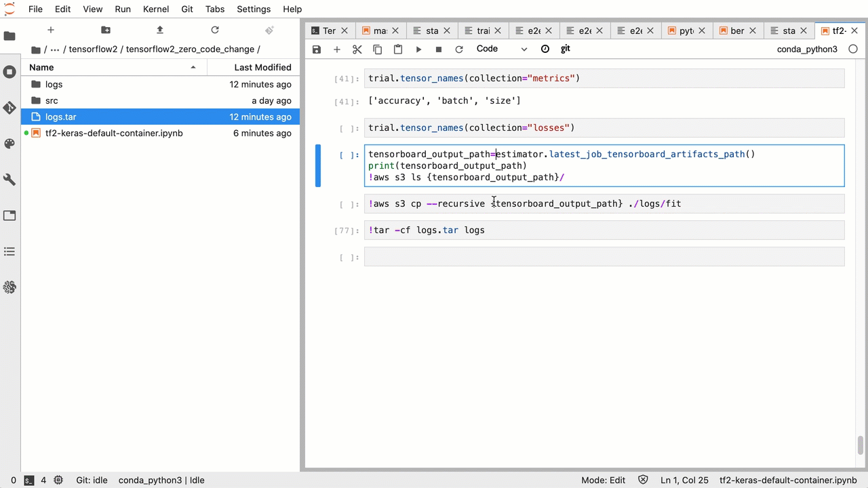Open the Kernel menu
This screenshot has height=488, width=868.
pos(155,9)
